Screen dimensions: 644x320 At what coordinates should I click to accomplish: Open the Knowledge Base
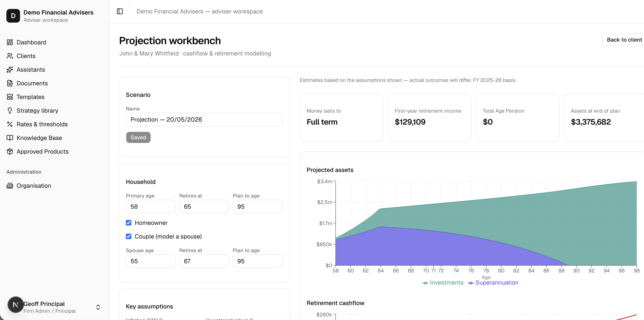39,138
